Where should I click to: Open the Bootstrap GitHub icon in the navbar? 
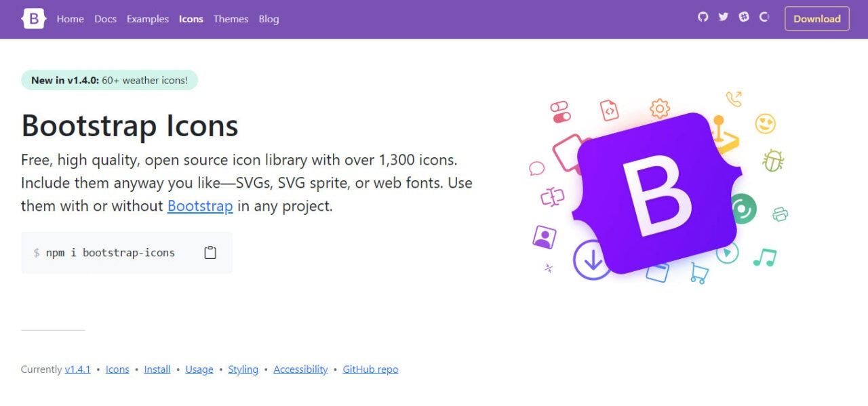[x=703, y=17]
